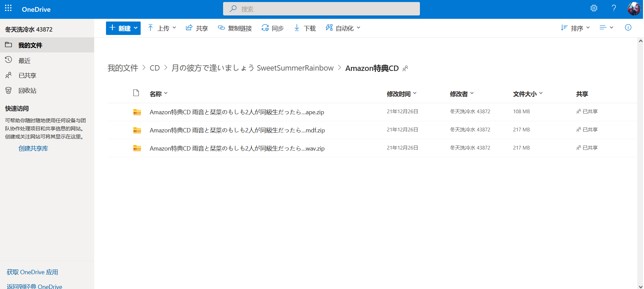Open the ape.zip file
Viewport: 644px width, 289px height.
(x=237, y=112)
